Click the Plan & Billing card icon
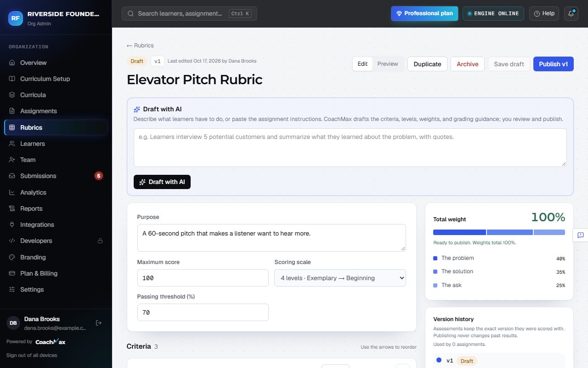Viewport: 588px width, 368px height. (12, 273)
